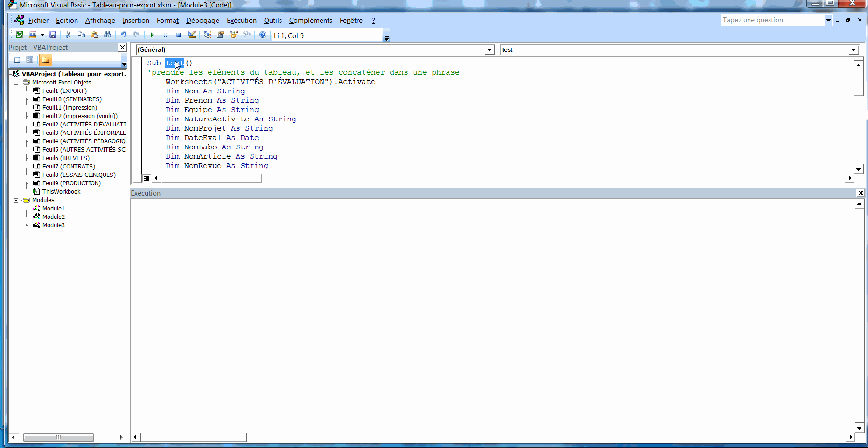Undo last action with the arrow icon

pos(123,35)
